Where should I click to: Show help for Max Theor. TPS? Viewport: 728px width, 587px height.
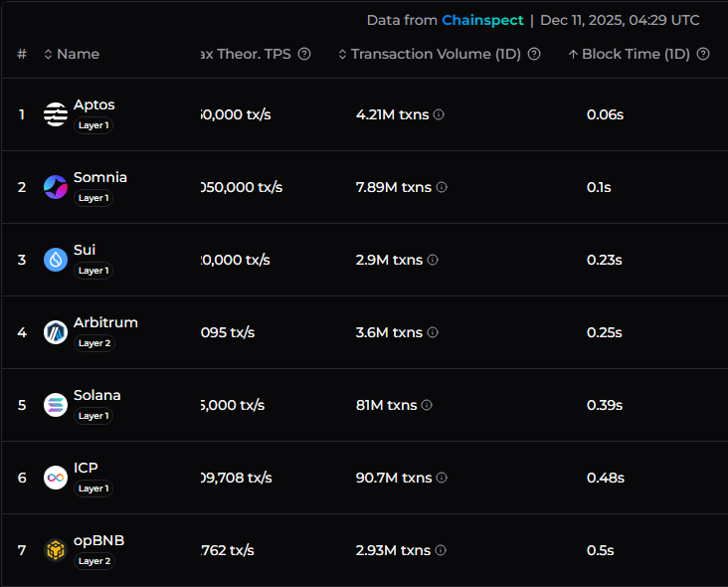click(x=304, y=54)
